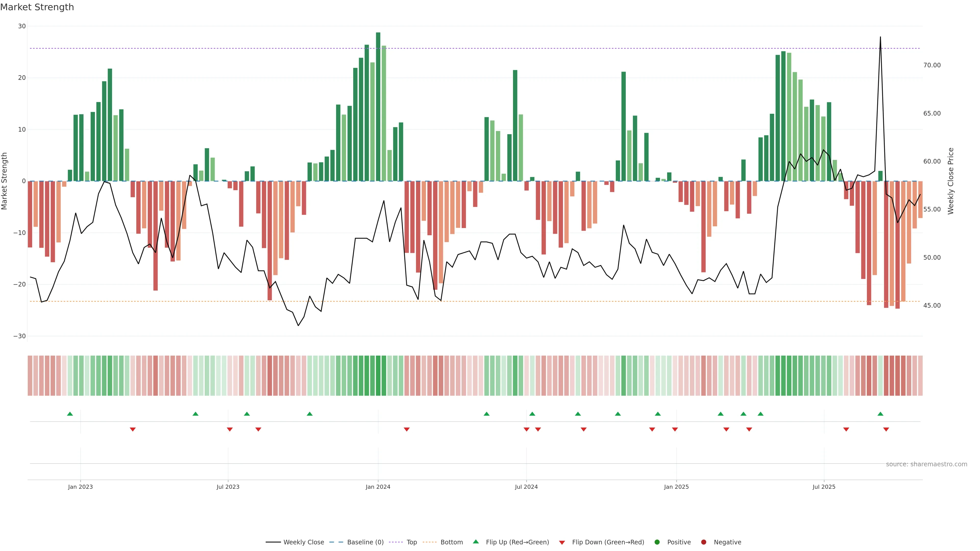
Task: Click the peak of the black price spike
Action: point(880,37)
